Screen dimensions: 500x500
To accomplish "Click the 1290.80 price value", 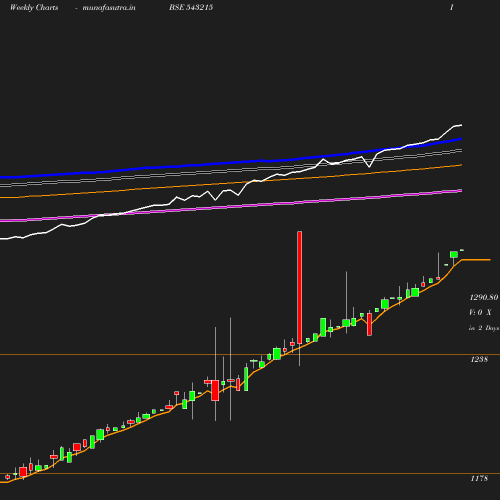I will pyautogui.click(x=484, y=297).
